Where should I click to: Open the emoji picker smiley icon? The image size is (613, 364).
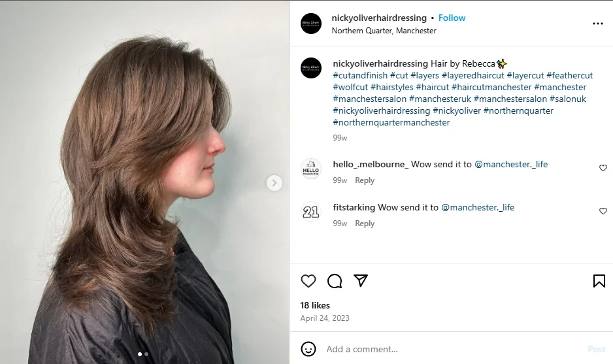click(308, 349)
